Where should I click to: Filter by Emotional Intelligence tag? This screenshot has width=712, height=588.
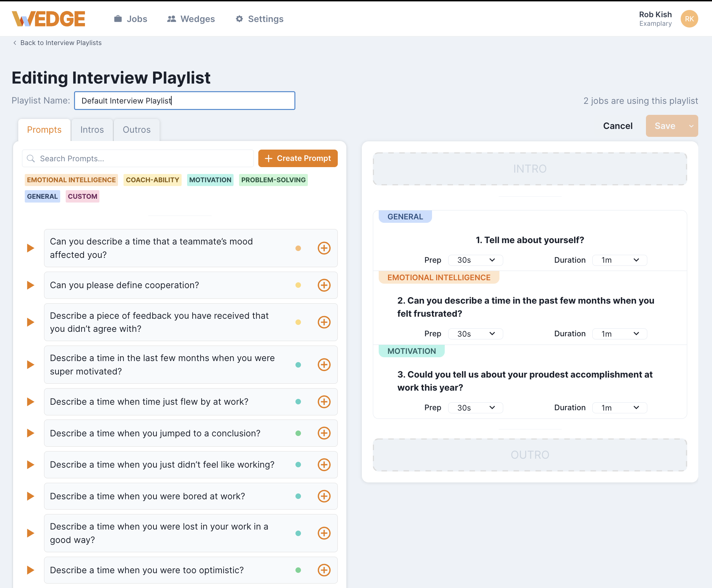point(71,180)
